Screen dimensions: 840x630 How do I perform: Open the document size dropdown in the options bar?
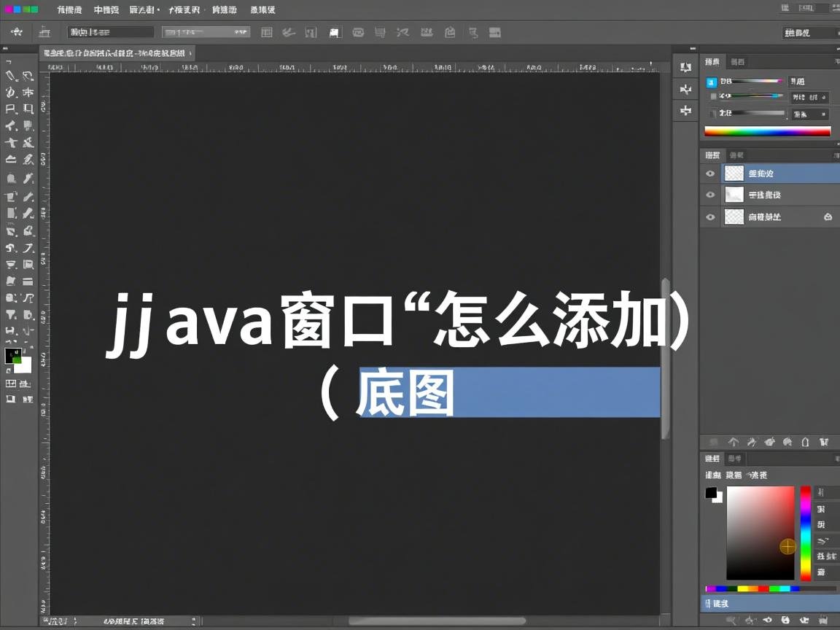(204, 32)
